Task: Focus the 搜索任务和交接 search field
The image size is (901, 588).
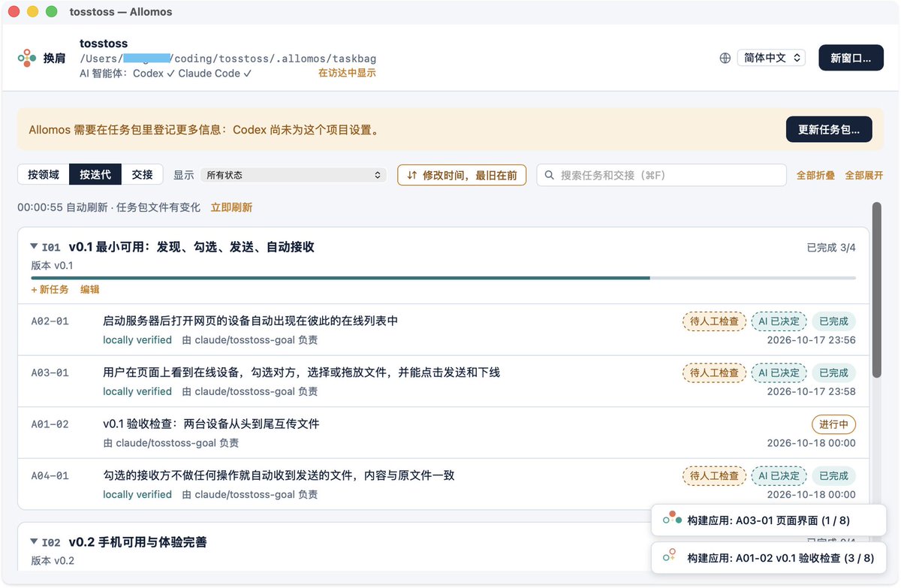Action: pos(661,175)
